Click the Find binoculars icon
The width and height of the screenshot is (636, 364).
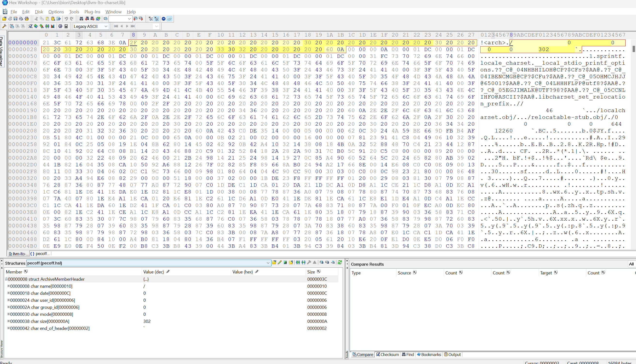pos(81,19)
